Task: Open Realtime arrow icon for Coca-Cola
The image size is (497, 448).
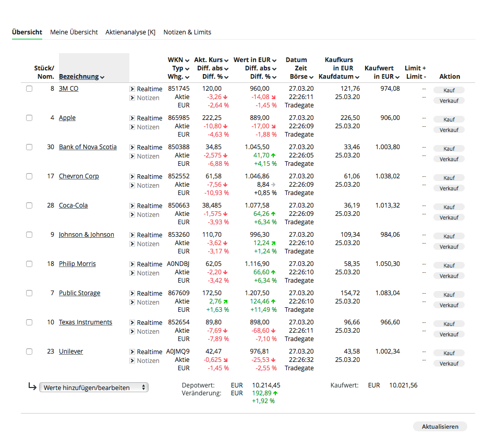Action: pyautogui.click(x=132, y=206)
